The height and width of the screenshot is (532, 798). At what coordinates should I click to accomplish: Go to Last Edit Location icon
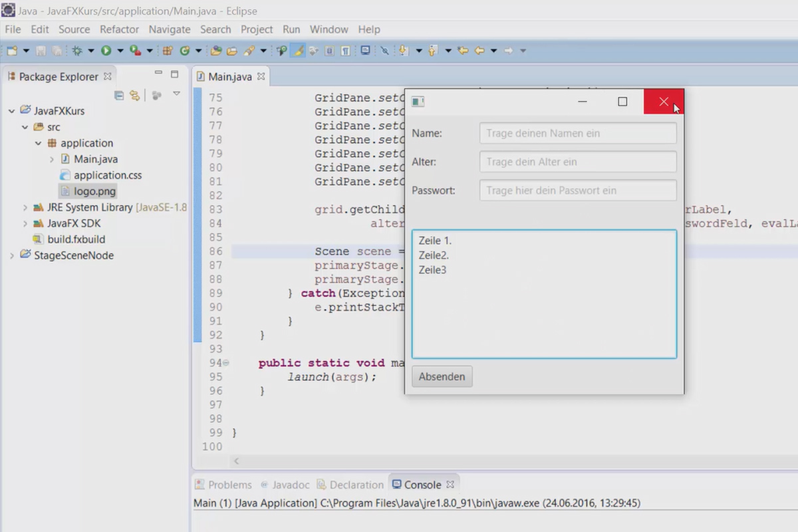click(x=464, y=51)
